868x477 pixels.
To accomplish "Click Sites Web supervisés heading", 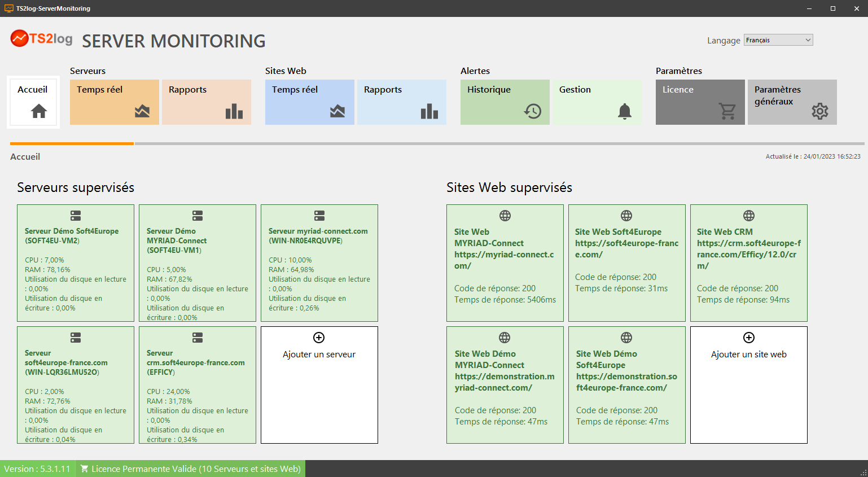I will pos(509,187).
